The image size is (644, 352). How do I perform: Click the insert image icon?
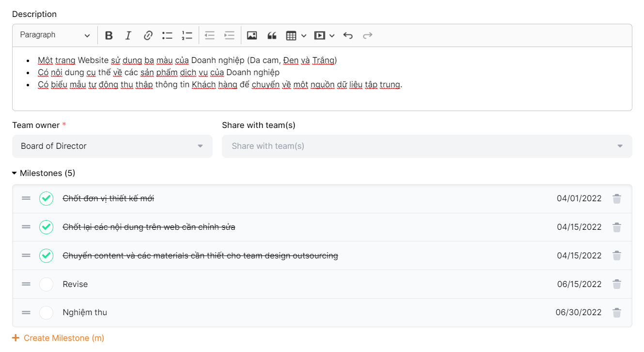251,35
